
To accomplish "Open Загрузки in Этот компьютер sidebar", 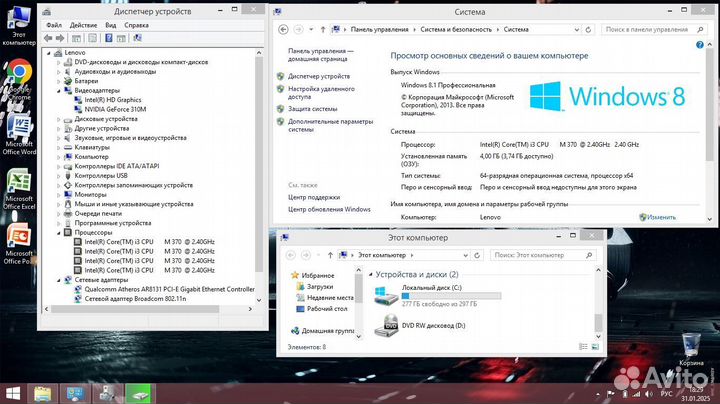I will 320,286.
